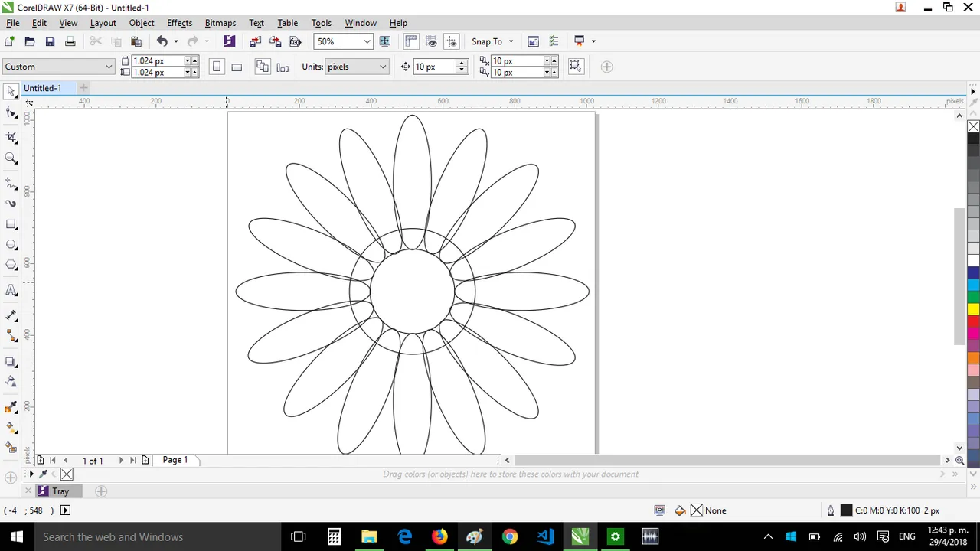Print the document via printer icon

70,41
